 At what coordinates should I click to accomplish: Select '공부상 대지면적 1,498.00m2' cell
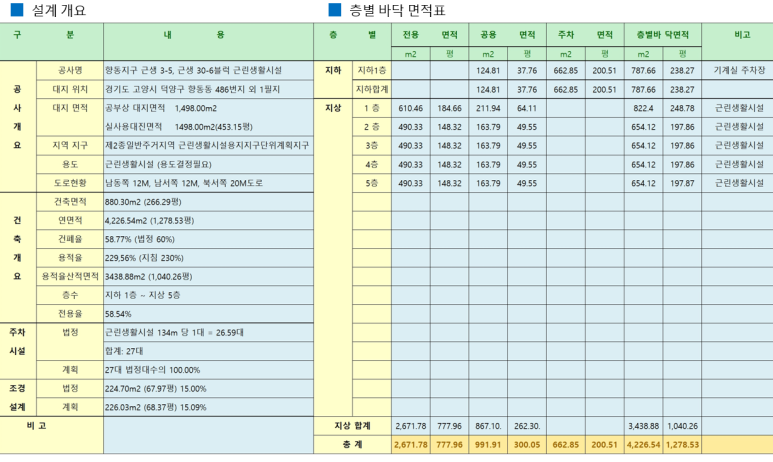(x=209, y=108)
